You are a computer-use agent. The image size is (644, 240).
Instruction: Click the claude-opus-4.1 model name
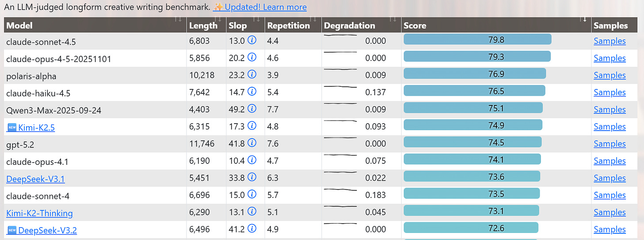click(38, 162)
